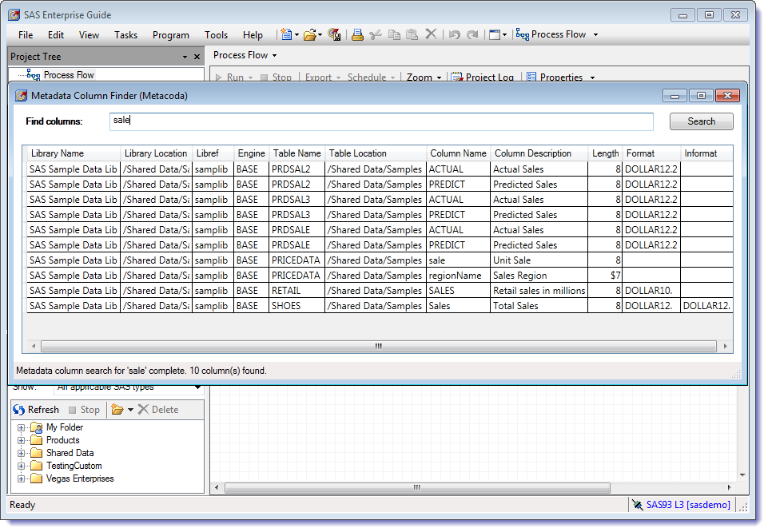Viewport: 768px width, 532px height.
Task: Click the server connection icon in status bar
Action: [637, 505]
